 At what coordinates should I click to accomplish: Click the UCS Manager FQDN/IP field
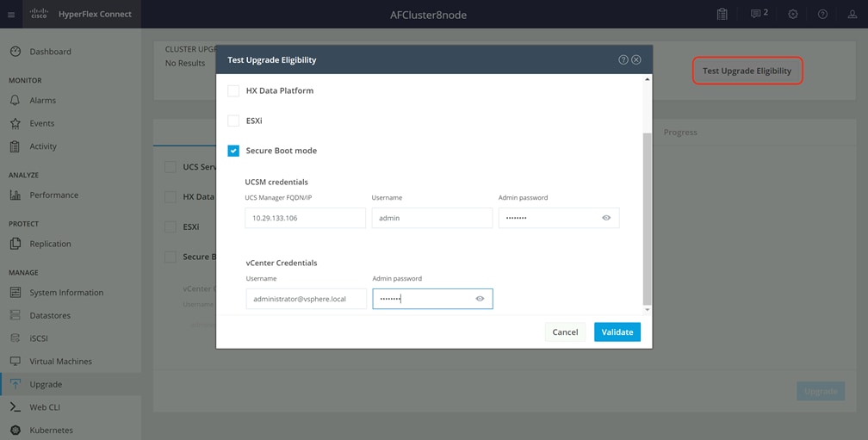306,218
